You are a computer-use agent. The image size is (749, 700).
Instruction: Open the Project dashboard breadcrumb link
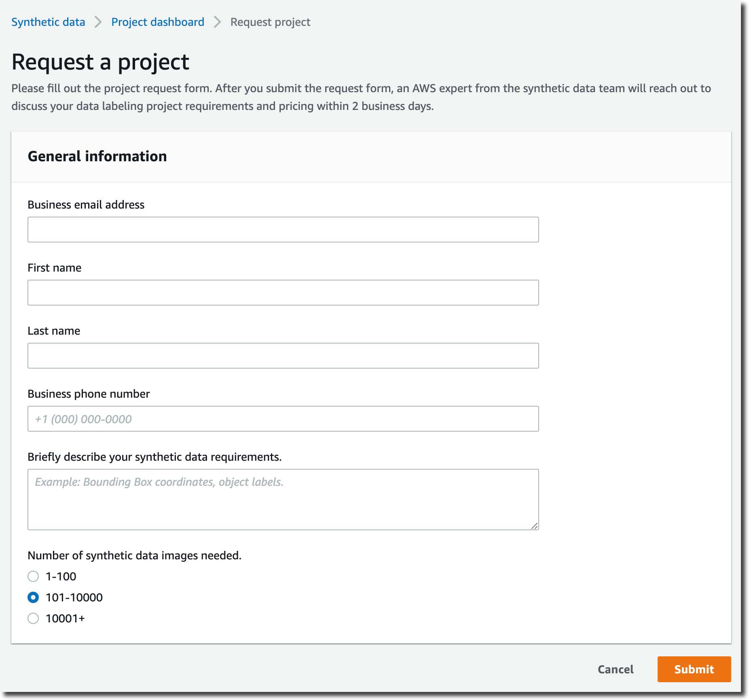[x=158, y=22]
